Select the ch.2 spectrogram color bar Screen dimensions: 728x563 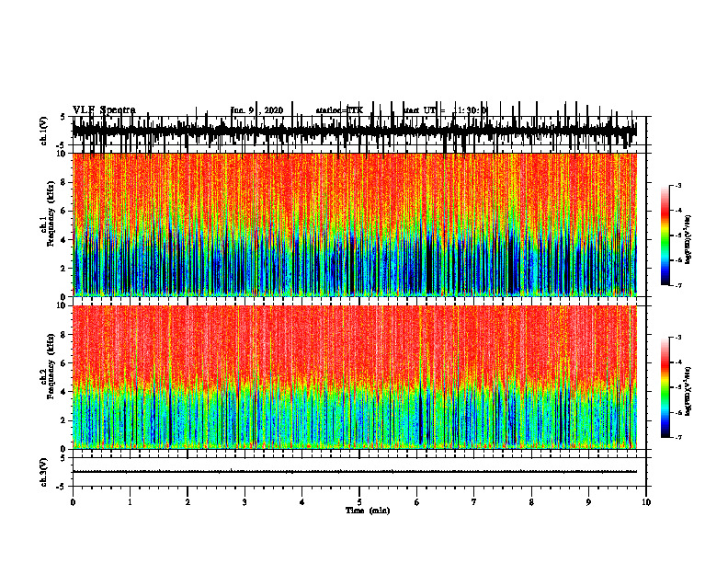665,387
